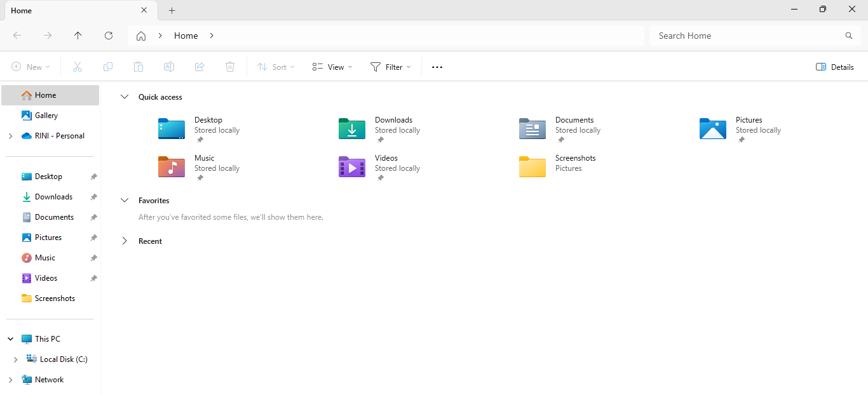Open the Filter dropdown menu

click(x=390, y=67)
